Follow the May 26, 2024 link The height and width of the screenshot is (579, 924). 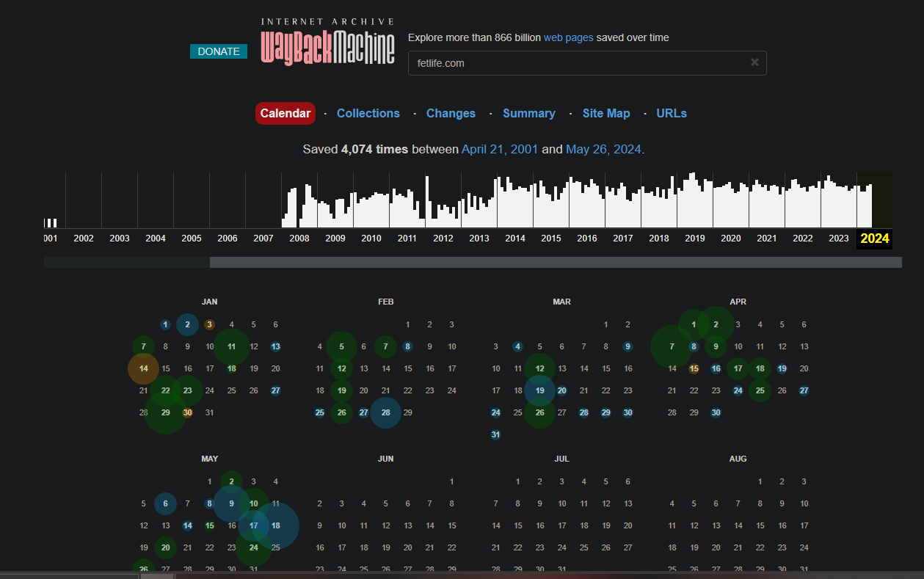pyautogui.click(x=603, y=149)
